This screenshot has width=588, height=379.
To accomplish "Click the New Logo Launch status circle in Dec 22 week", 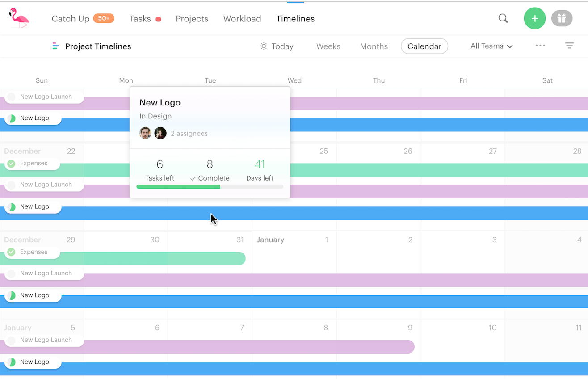I will click(12, 185).
